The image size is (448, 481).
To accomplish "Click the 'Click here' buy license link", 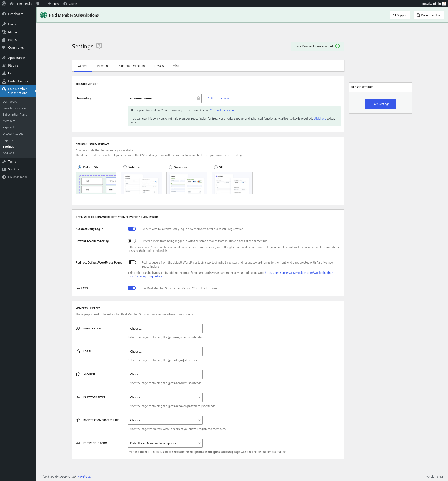I will click(320, 118).
